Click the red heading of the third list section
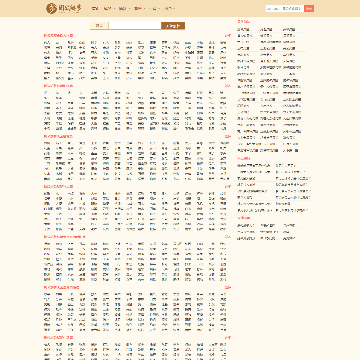 coord(58,136)
